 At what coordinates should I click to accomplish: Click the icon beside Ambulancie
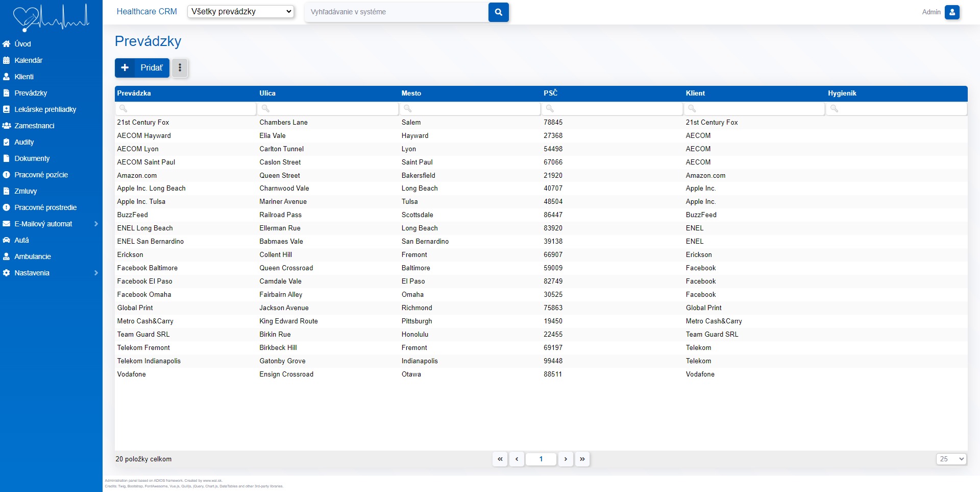[x=6, y=256]
